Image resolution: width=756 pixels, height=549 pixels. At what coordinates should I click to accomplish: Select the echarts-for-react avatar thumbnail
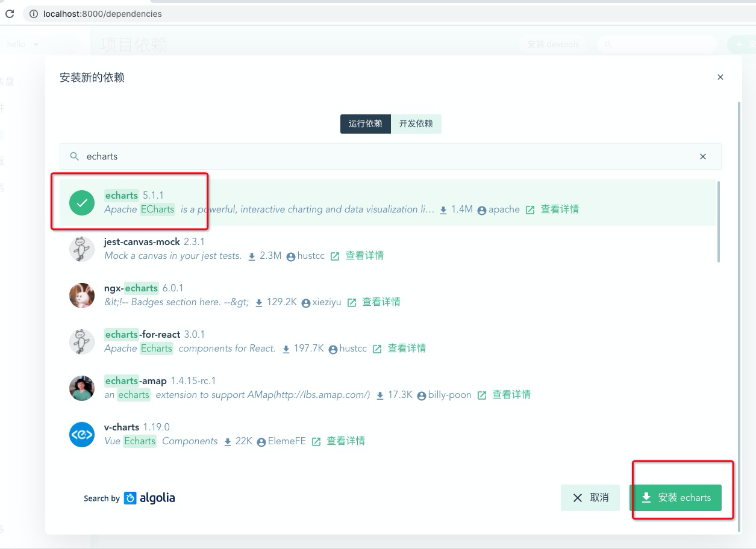point(82,342)
